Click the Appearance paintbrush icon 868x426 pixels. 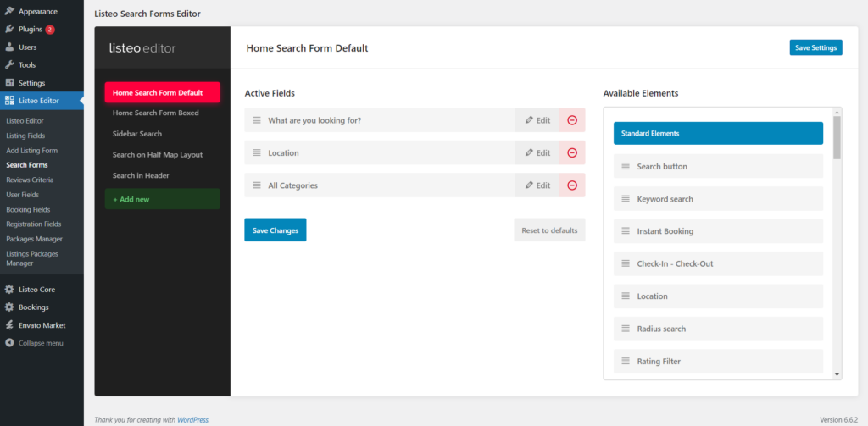pos(9,11)
